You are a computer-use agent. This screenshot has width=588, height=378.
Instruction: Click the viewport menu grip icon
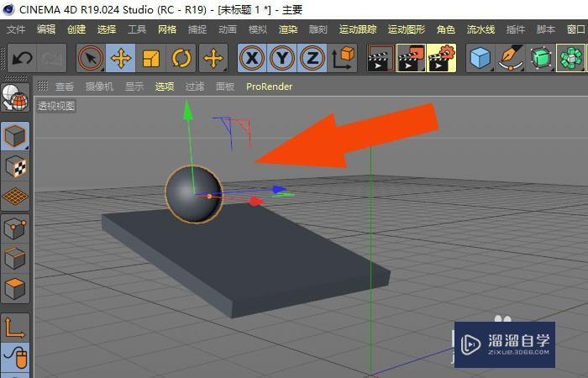click(x=43, y=87)
